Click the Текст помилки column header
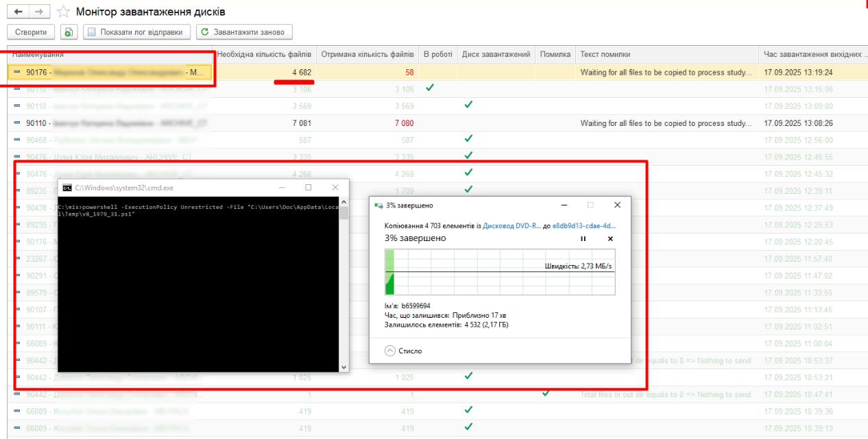This screenshot has height=439, width=868. tap(605, 54)
